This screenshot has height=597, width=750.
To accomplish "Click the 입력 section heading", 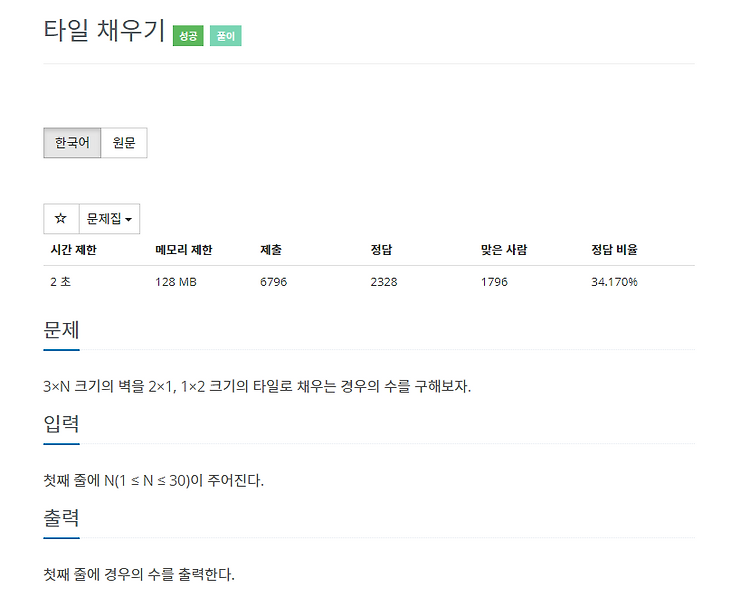I will tap(61, 423).
